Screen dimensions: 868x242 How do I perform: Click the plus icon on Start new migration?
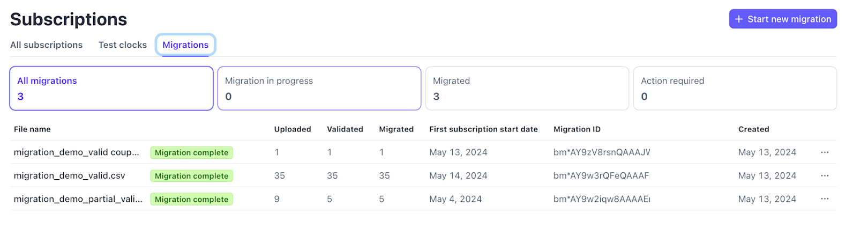click(x=739, y=19)
